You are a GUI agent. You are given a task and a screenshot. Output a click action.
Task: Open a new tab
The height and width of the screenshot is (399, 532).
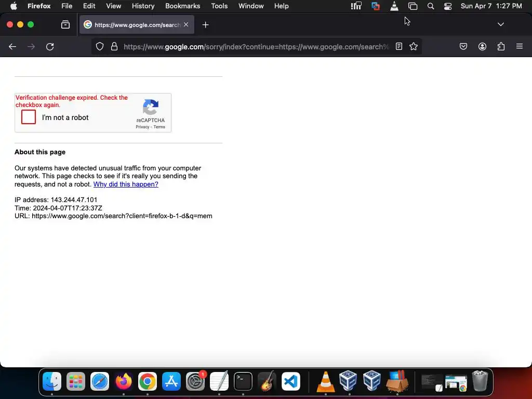(205, 25)
